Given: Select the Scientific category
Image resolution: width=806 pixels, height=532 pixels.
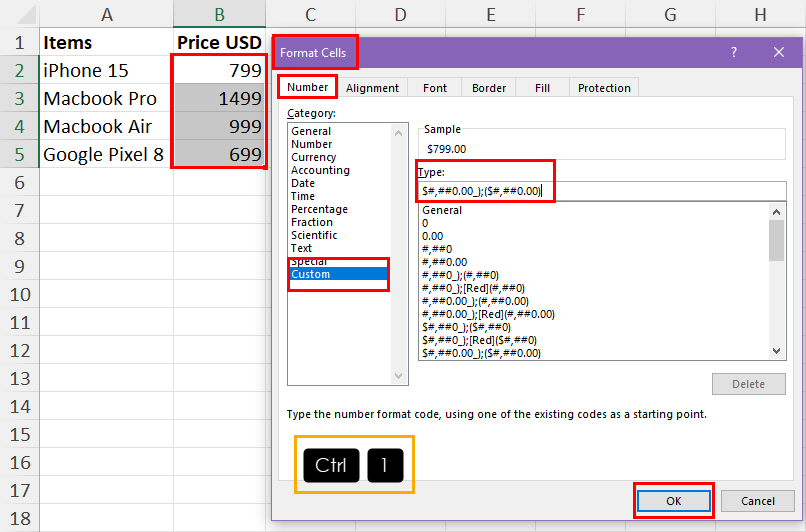Looking at the screenshot, I should (x=314, y=235).
